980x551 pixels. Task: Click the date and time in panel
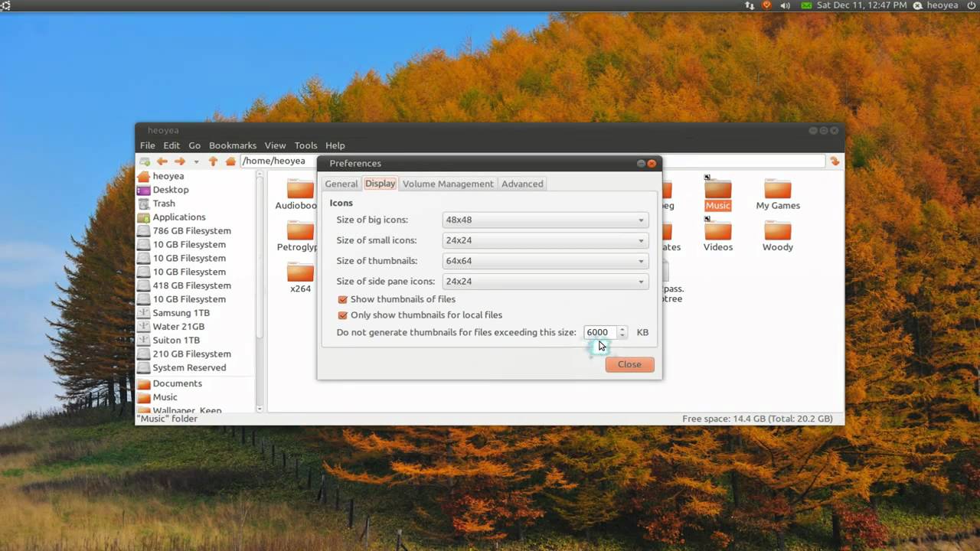click(x=861, y=5)
